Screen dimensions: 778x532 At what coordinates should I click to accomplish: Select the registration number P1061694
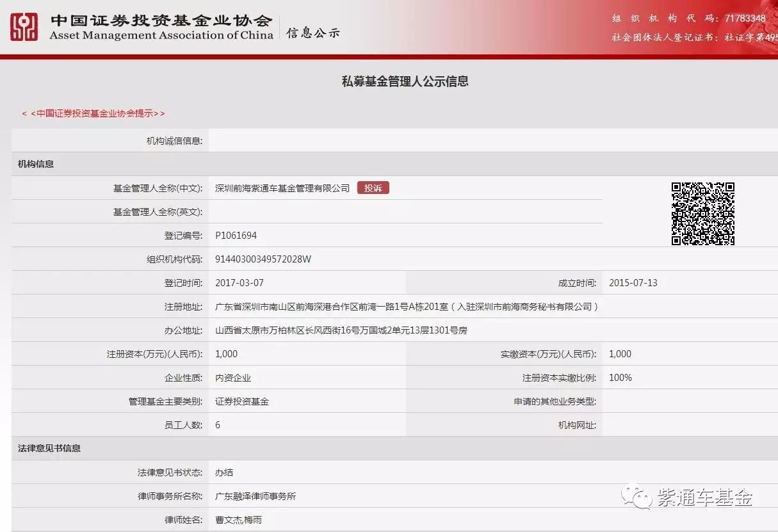236,236
